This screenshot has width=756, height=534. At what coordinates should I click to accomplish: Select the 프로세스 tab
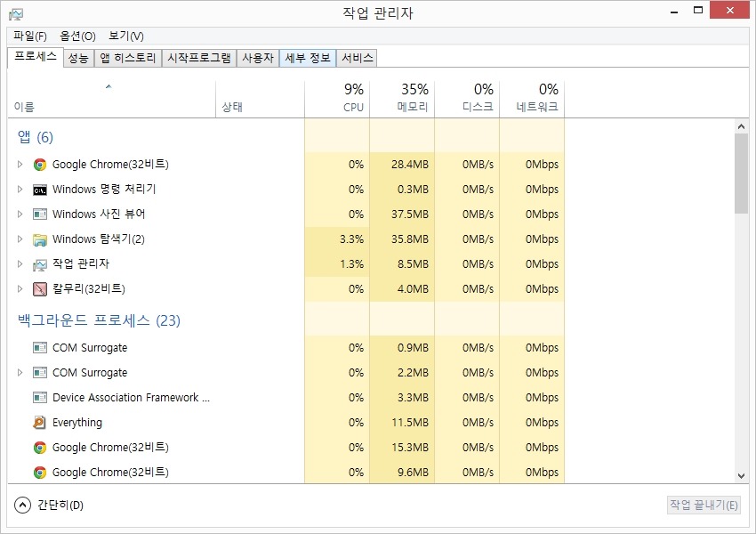36,57
